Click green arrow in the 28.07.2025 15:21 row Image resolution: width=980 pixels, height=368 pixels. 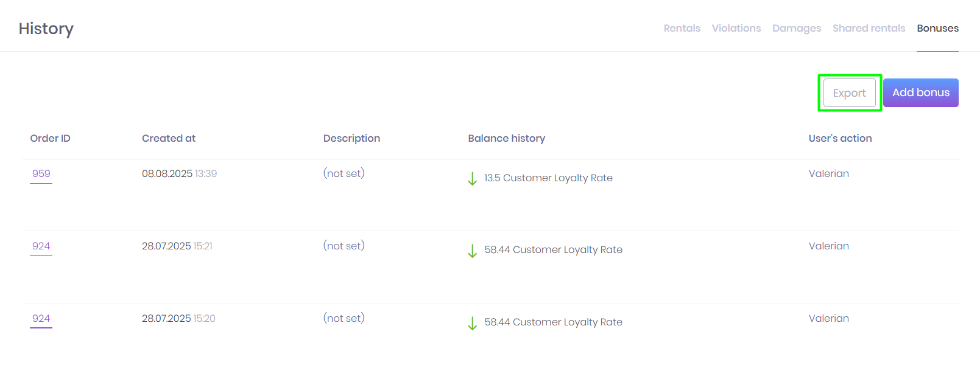tap(472, 251)
